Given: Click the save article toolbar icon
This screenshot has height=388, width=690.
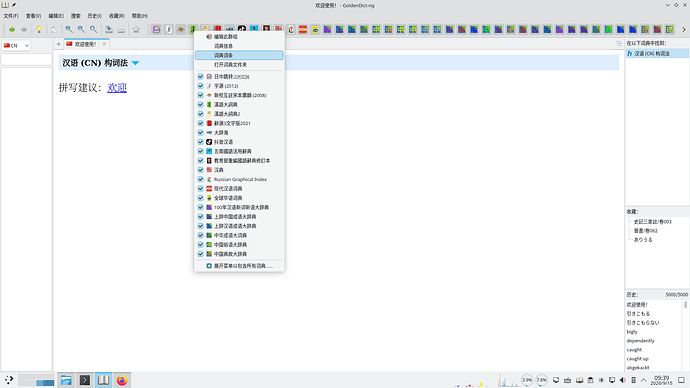Looking at the screenshot, I should pos(109,29).
